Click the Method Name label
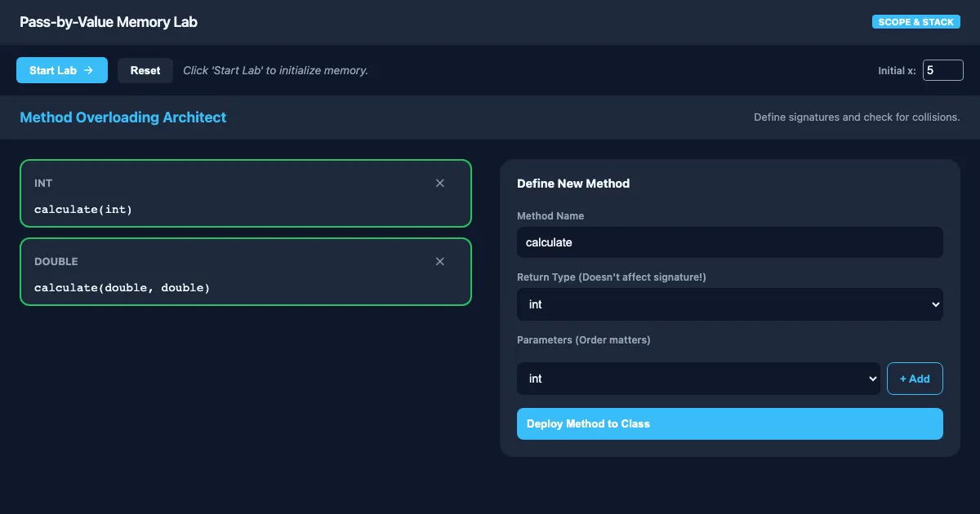Viewport: 980px width, 514px height. click(x=550, y=216)
